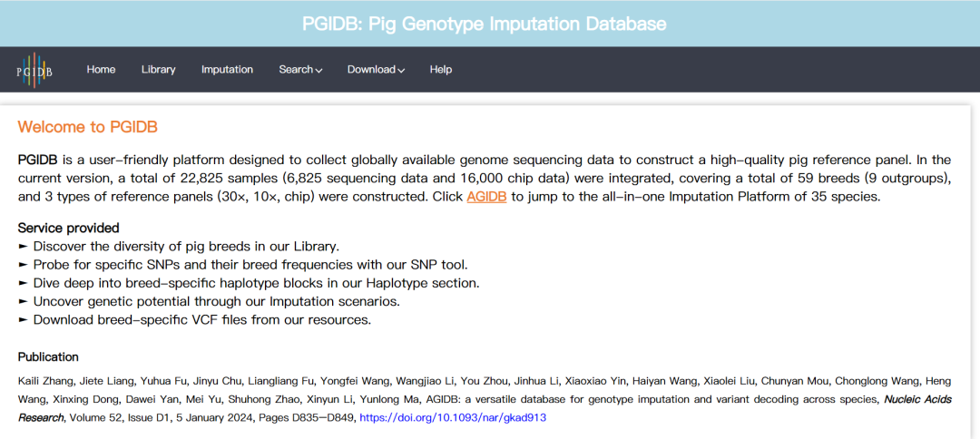Open the doi.org publication link
The width and height of the screenshot is (980, 439).
453,418
